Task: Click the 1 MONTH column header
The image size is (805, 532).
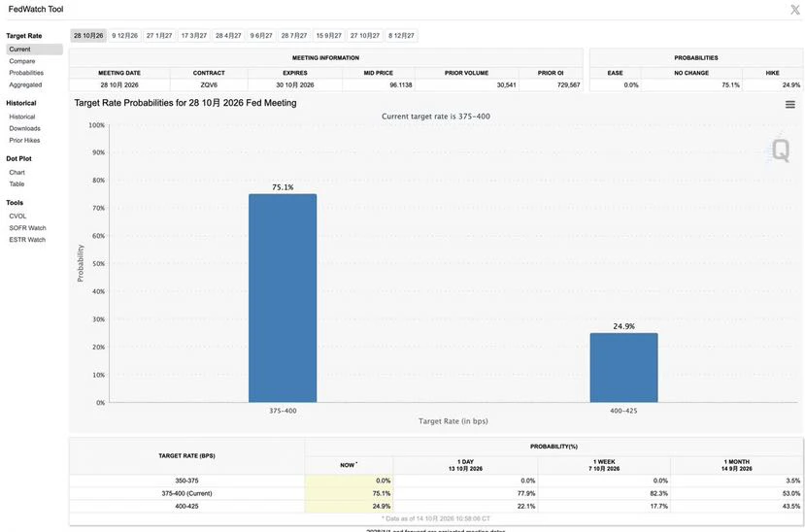Action: 737,465
